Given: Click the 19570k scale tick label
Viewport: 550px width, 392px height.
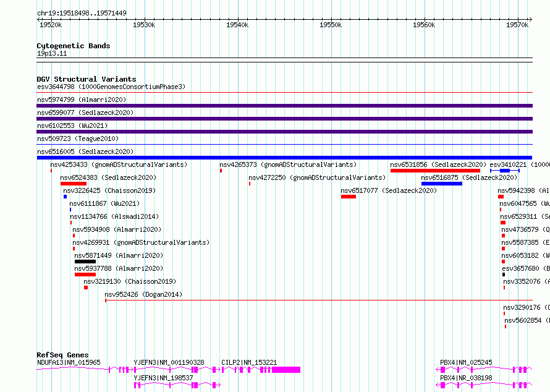Looking at the screenshot, I should (517, 25).
